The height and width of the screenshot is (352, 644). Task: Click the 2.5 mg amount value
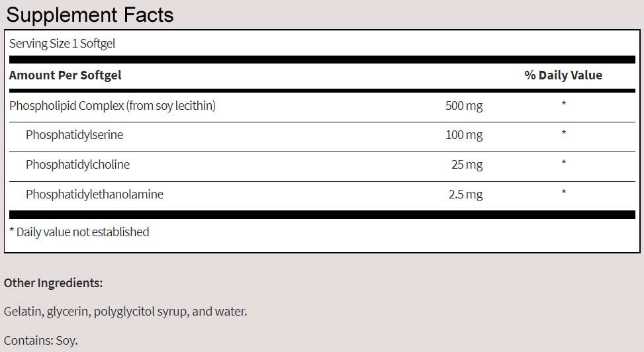point(465,195)
